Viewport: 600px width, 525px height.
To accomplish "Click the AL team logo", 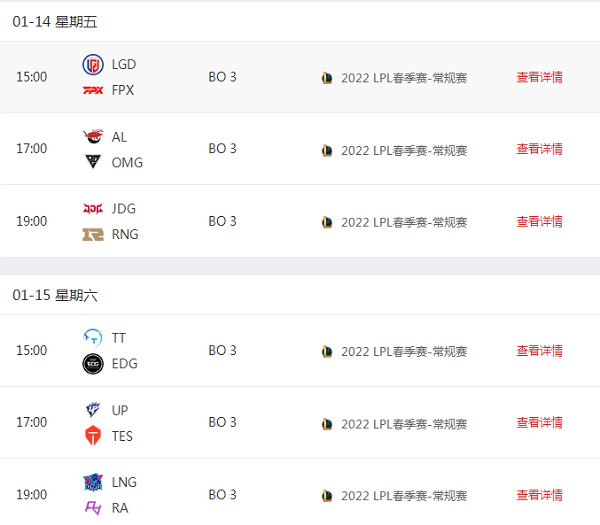I will coord(93,137).
